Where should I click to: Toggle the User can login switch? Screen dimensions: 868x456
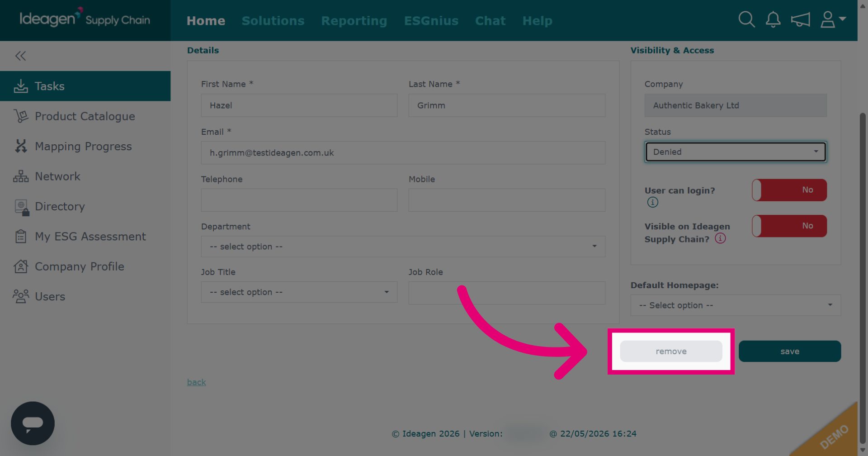[789, 190]
